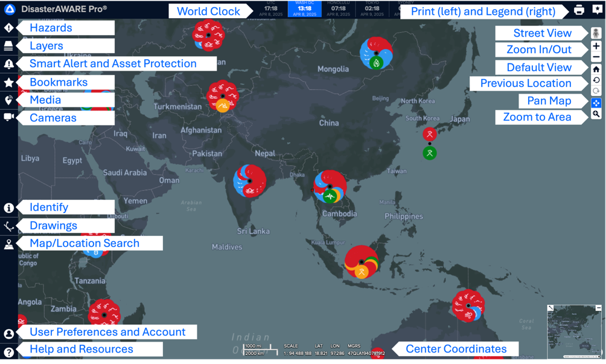
Task: Open User Preferences account icon
Action: pyautogui.click(x=8, y=334)
